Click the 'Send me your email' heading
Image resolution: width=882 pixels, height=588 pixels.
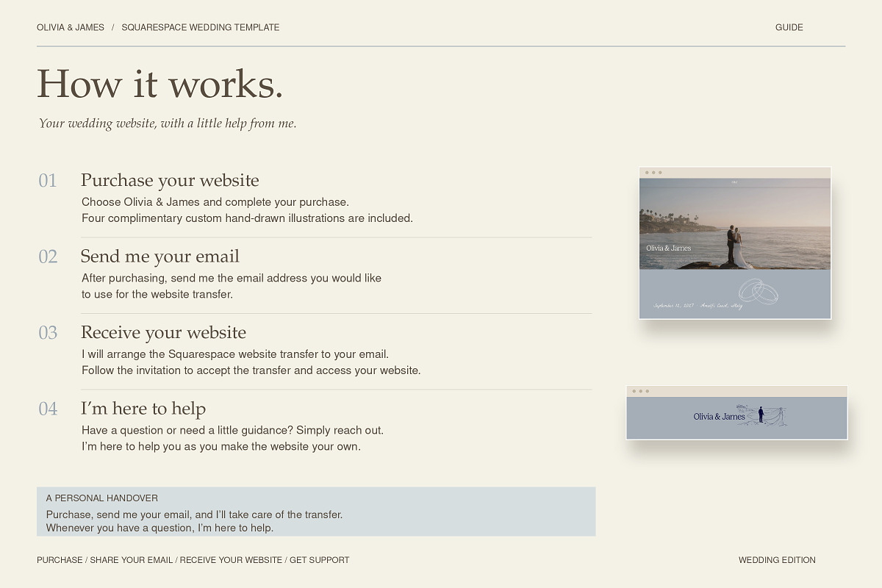click(x=160, y=256)
